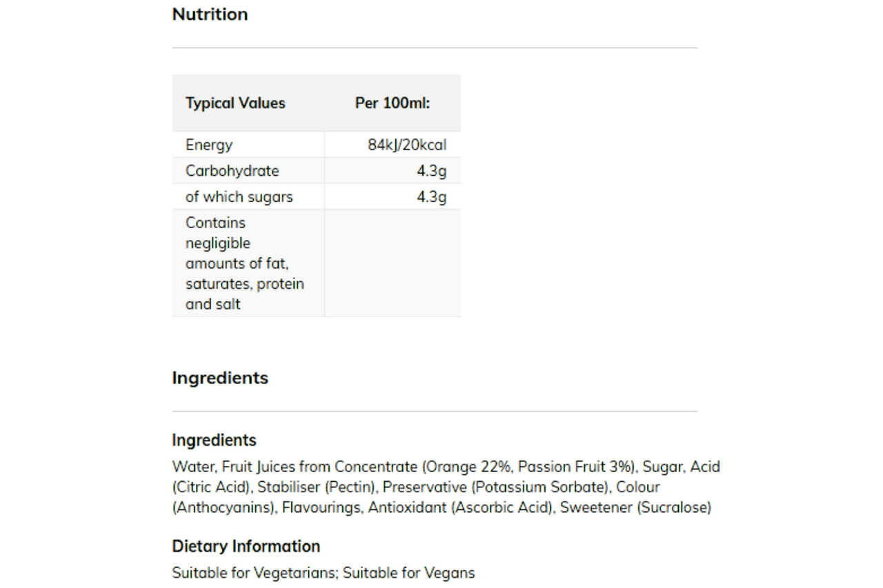Click the Dietary Information subheading
The height and width of the screenshot is (588, 883).
click(x=246, y=546)
